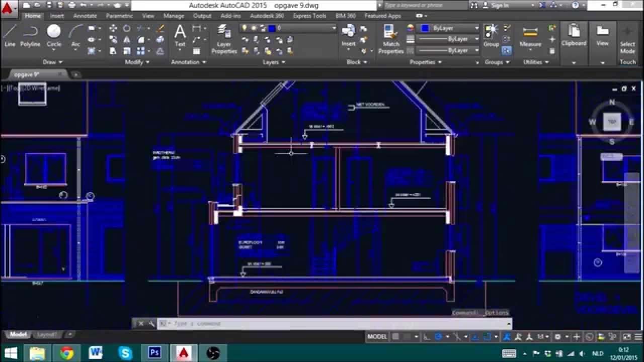
Task: Insert a Table from Annotation panel
Action: coord(197,51)
